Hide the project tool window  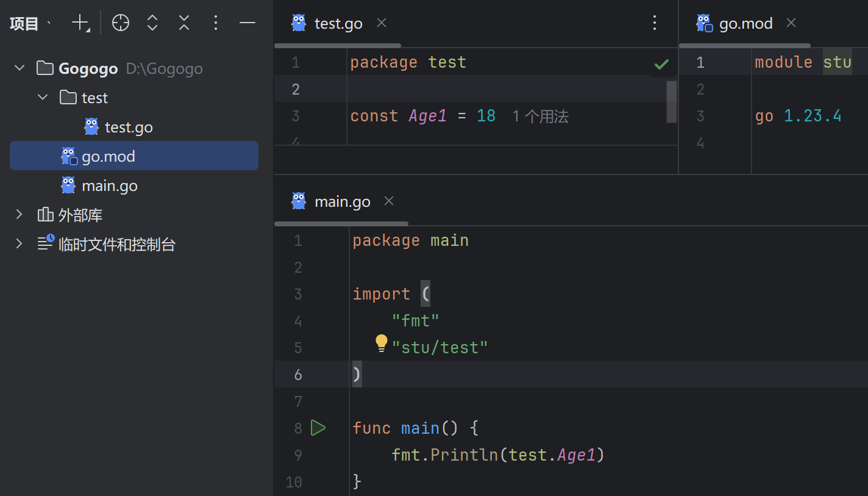pos(247,23)
